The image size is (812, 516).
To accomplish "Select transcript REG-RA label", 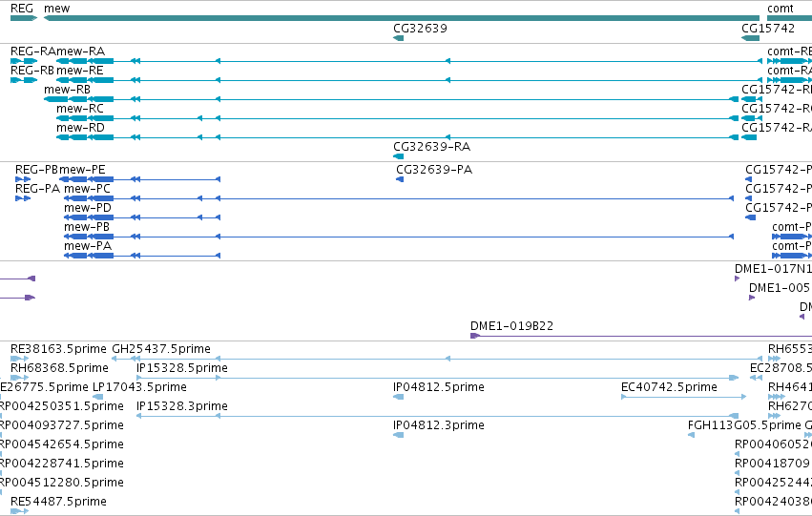I will pos(33,52).
